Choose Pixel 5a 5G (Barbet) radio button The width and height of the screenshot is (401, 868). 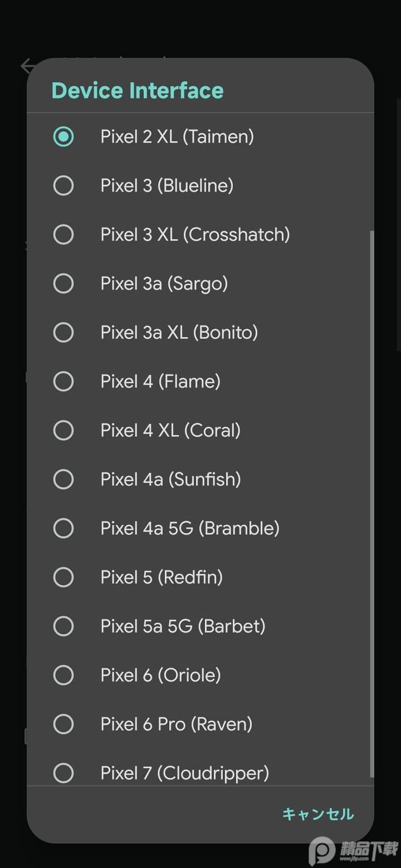click(x=63, y=626)
